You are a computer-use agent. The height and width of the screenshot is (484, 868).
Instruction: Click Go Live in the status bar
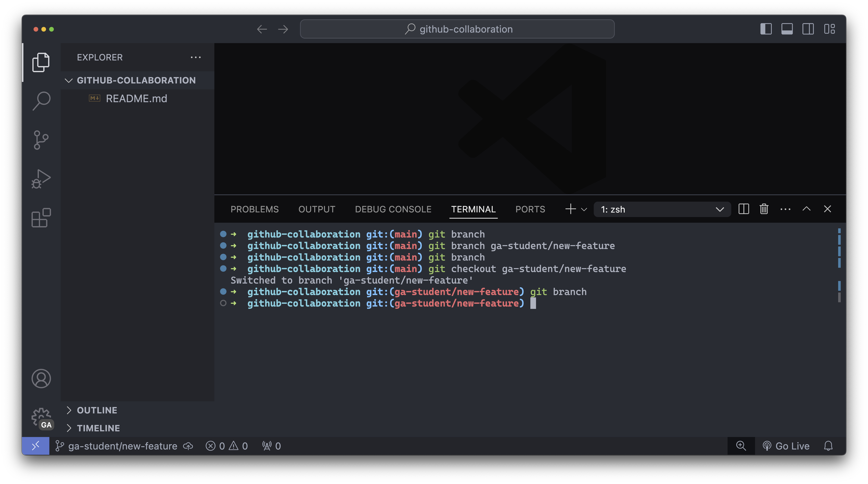(786, 446)
